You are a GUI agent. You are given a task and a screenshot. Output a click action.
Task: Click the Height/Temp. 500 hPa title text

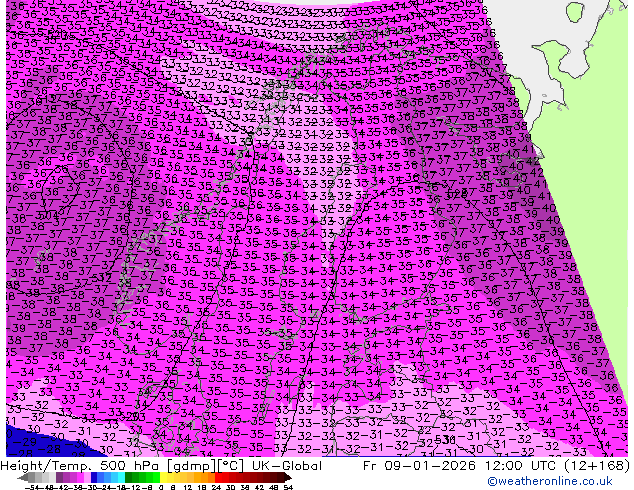click(74, 465)
